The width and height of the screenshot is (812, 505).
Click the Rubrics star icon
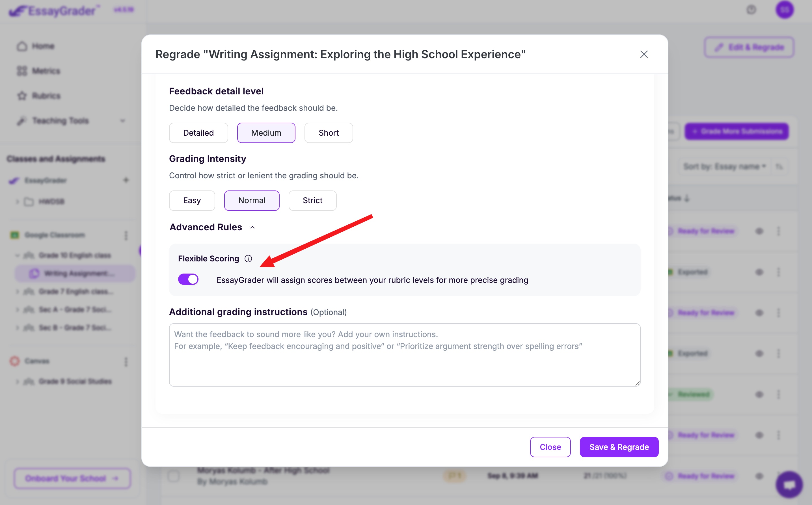pyautogui.click(x=22, y=96)
